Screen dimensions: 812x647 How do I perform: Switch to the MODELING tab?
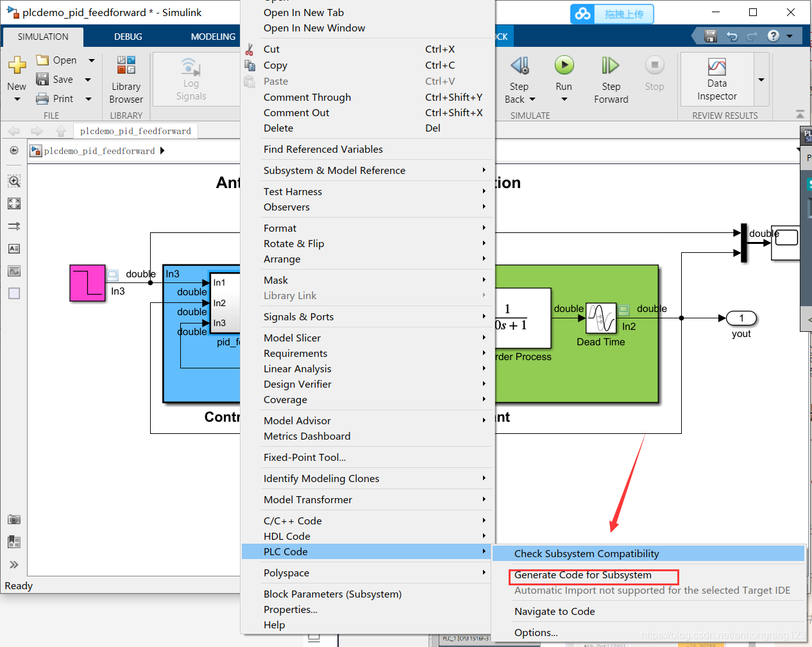pyautogui.click(x=213, y=37)
